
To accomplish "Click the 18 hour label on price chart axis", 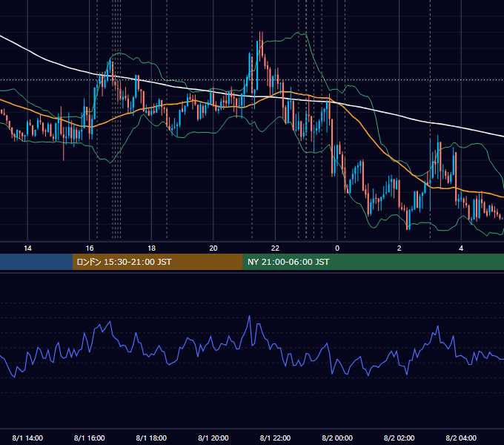I will coord(151,248).
